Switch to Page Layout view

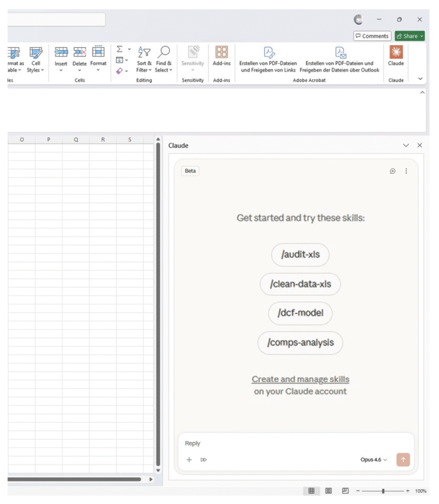pyautogui.click(x=328, y=491)
